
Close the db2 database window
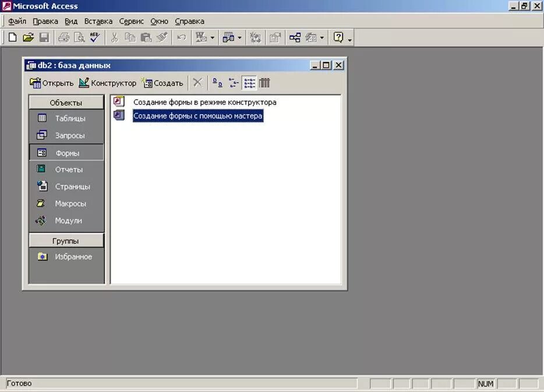click(x=338, y=65)
